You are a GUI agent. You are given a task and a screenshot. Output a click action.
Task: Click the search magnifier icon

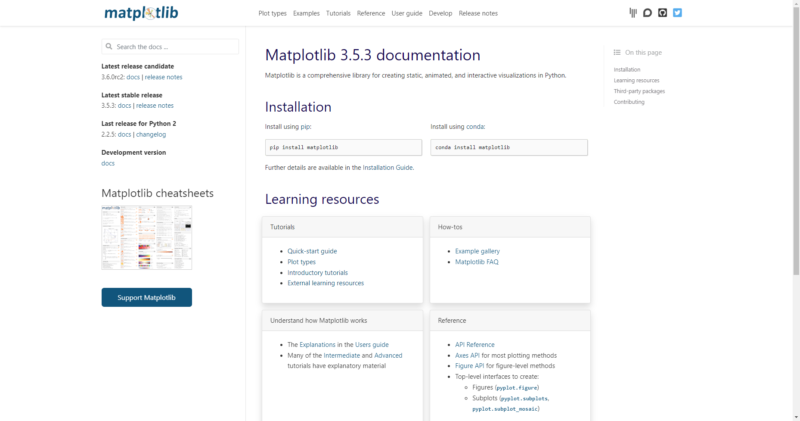pyautogui.click(x=109, y=47)
